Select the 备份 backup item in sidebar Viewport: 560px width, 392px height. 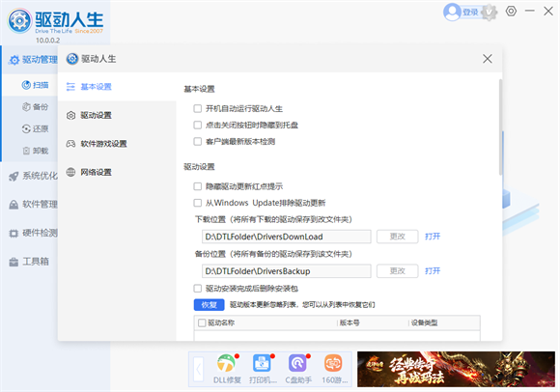click(35, 107)
